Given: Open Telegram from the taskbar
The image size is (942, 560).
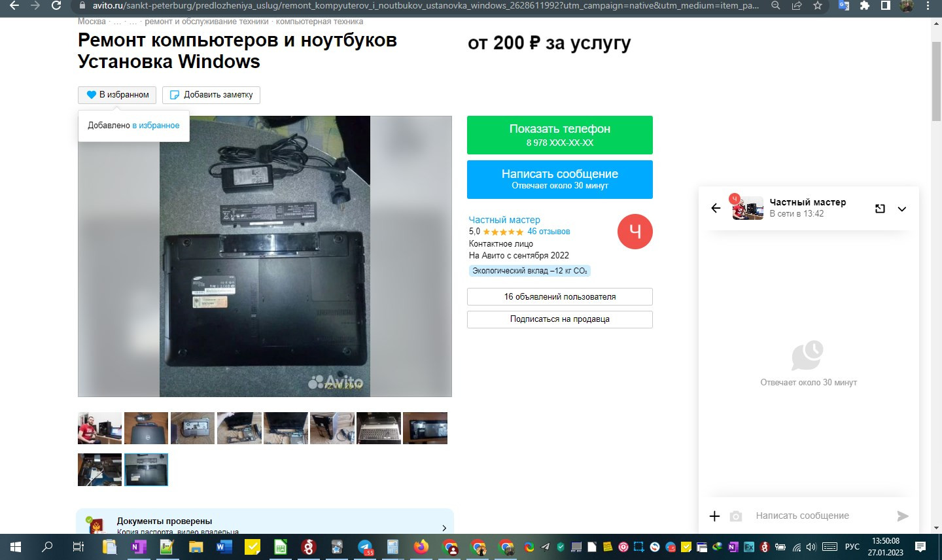Looking at the screenshot, I should tap(365, 547).
